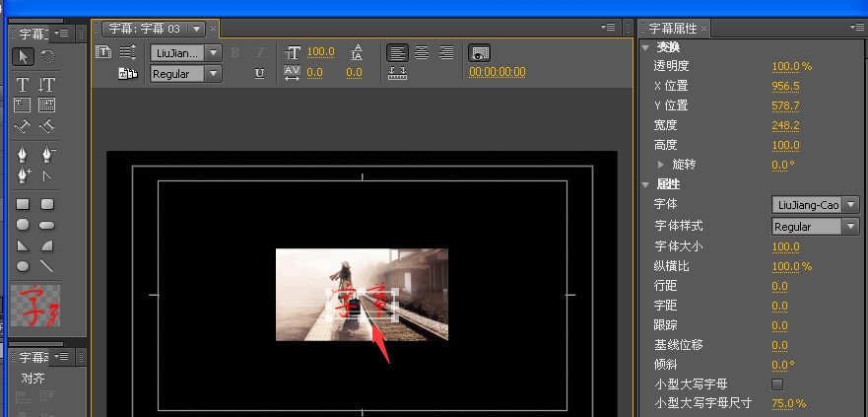868x417 pixels.
Task: Toggle the show background video button
Action: pos(480,52)
